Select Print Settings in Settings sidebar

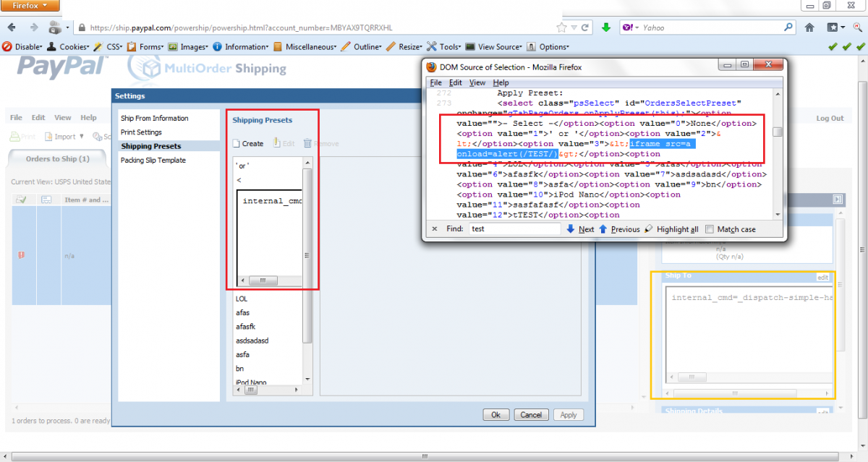coord(141,132)
